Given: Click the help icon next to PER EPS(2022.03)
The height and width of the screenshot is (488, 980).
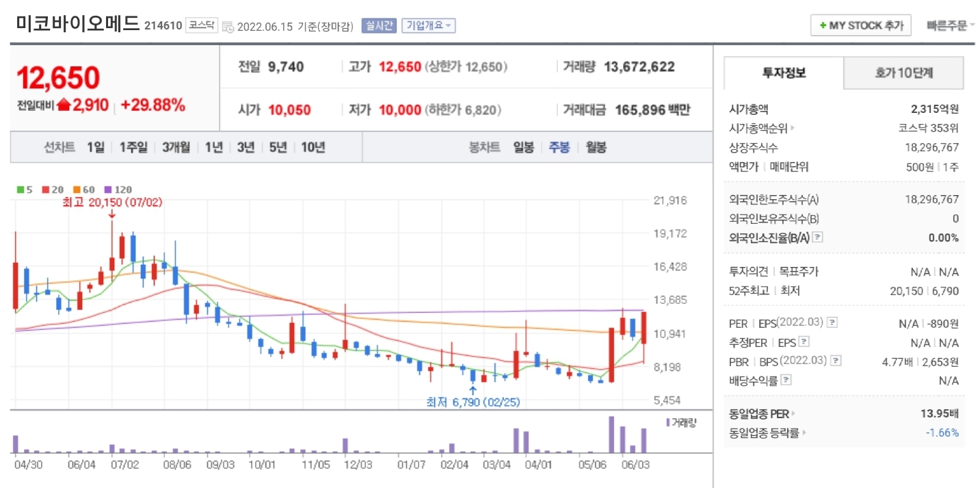Looking at the screenshot, I should click(832, 323).
